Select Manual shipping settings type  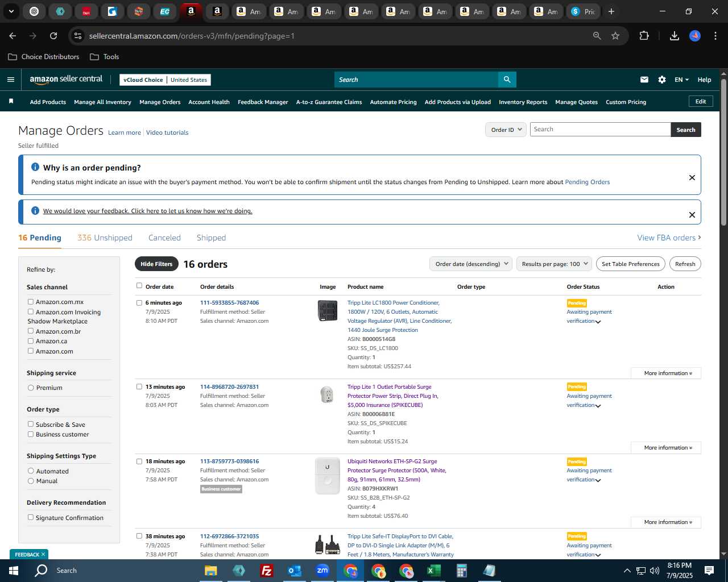coord(31,481)
